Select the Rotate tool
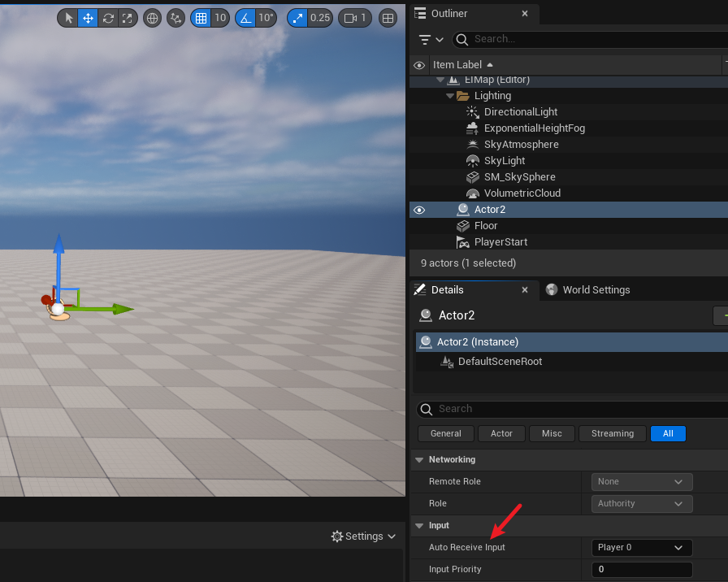The width and height of the screenshot is (728, 582). pos(108,18)
